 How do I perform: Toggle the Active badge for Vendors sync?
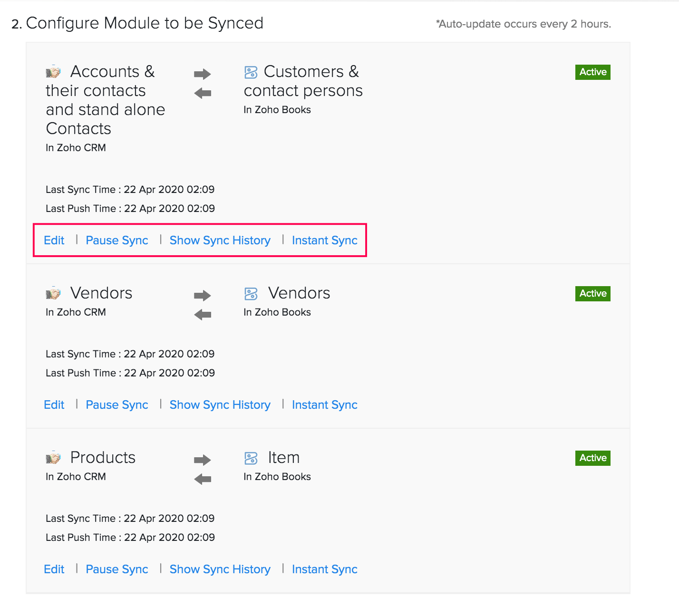(592, 293)
